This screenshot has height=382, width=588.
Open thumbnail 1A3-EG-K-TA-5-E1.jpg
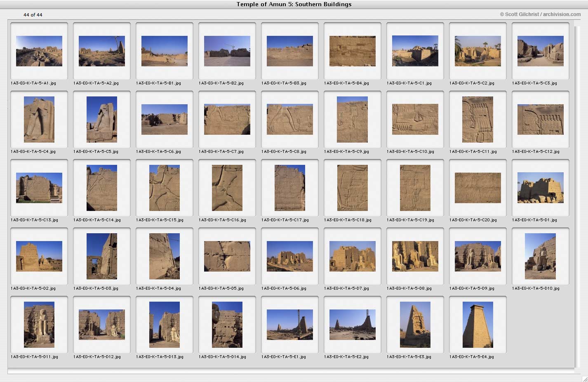290,325
